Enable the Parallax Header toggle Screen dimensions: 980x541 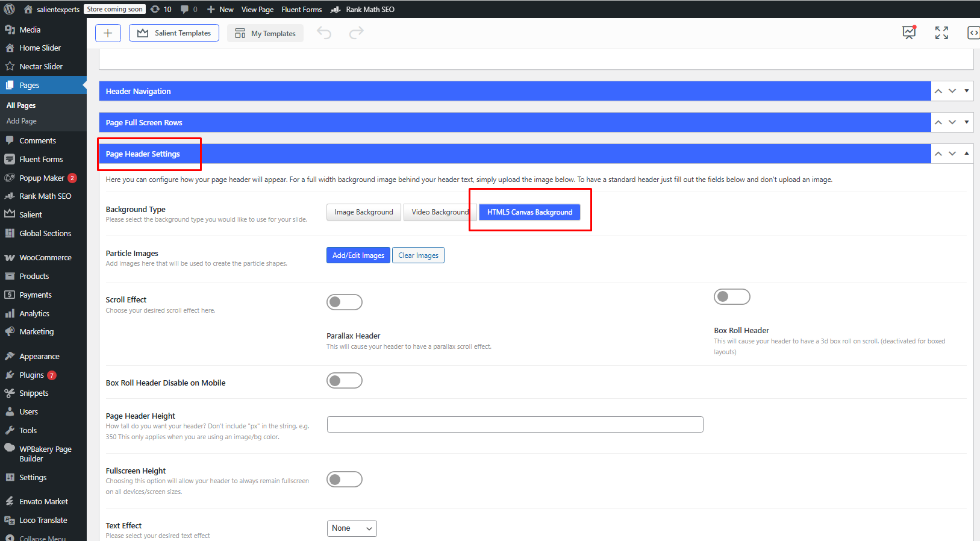(x=345, y=302)
